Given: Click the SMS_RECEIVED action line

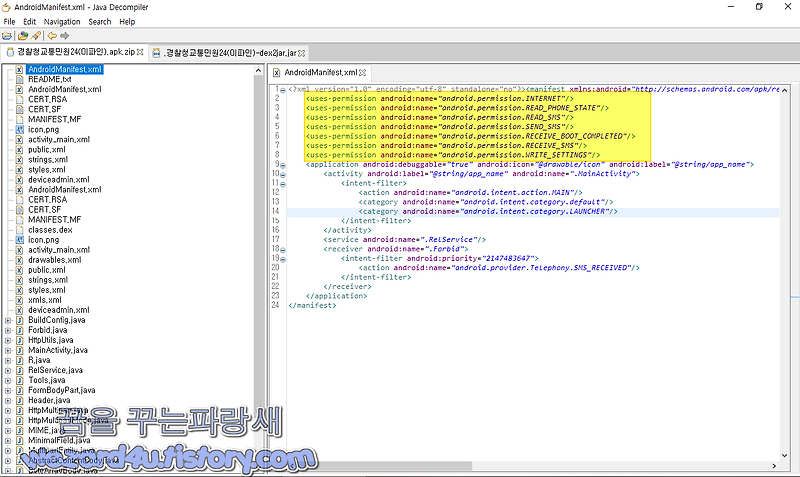Looking at the screenshot, I should (x=499, y=268).
